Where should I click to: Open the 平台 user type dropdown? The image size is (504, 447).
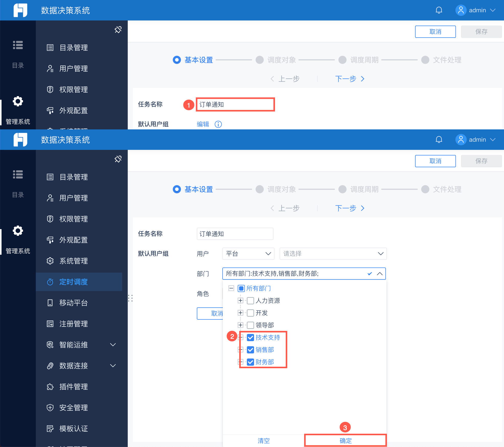248,254
